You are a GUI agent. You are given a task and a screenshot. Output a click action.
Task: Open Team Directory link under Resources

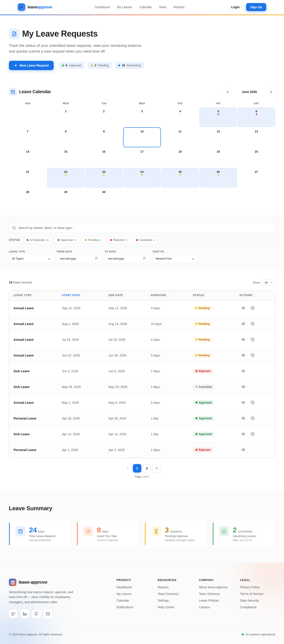[x=168, y=594]
